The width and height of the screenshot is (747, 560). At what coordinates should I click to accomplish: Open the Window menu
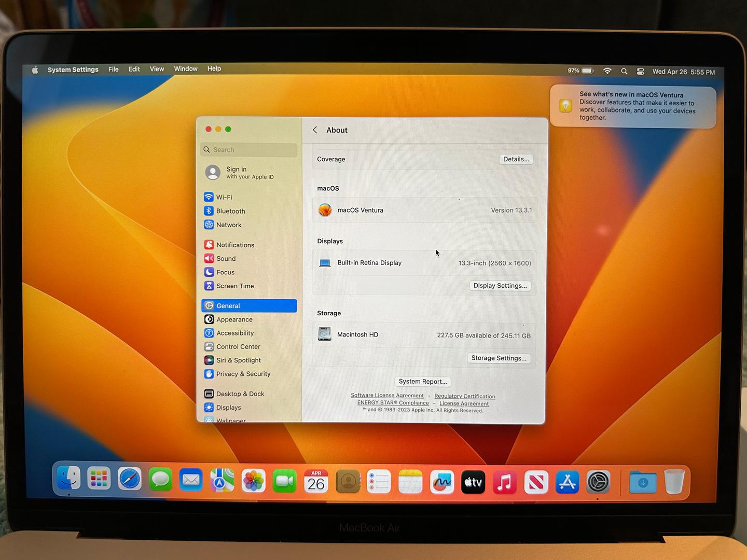pos(186,68)
